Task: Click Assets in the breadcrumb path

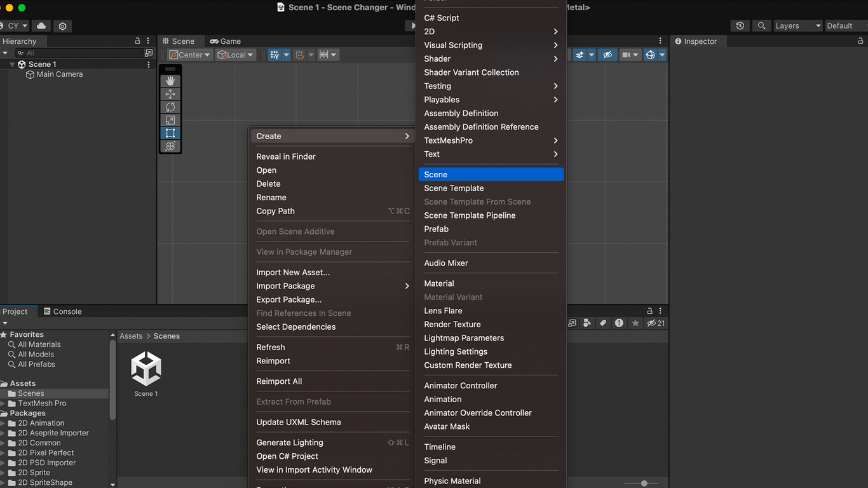Action: tap(131, 336)
